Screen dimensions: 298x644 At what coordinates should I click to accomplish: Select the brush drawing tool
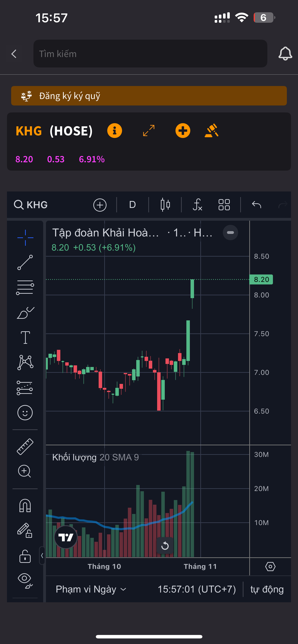tap(25, 312)
